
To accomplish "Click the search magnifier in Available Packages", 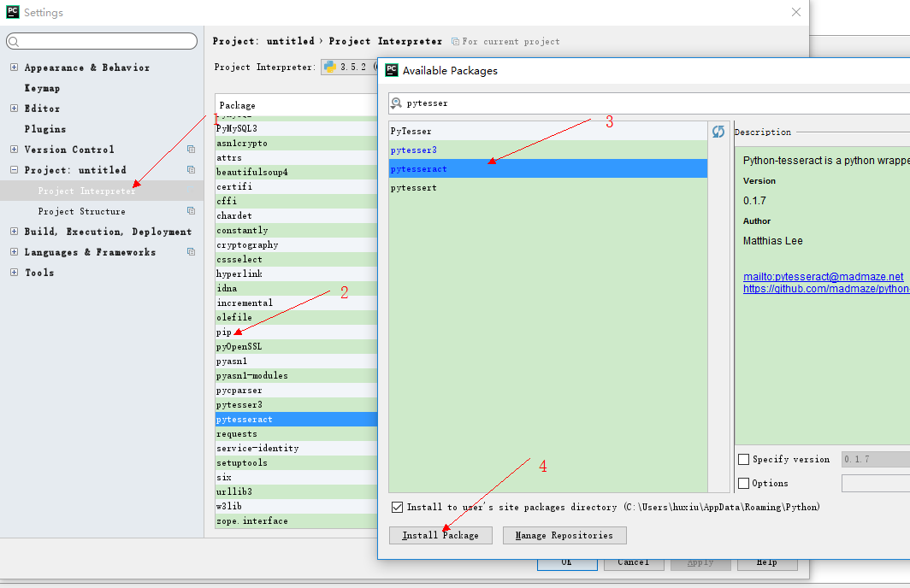I will [396, 103].
